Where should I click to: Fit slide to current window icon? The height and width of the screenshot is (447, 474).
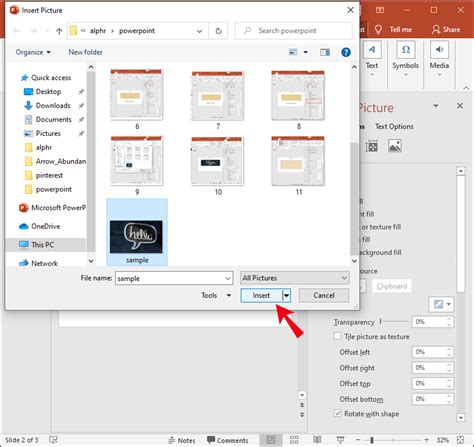460,440
